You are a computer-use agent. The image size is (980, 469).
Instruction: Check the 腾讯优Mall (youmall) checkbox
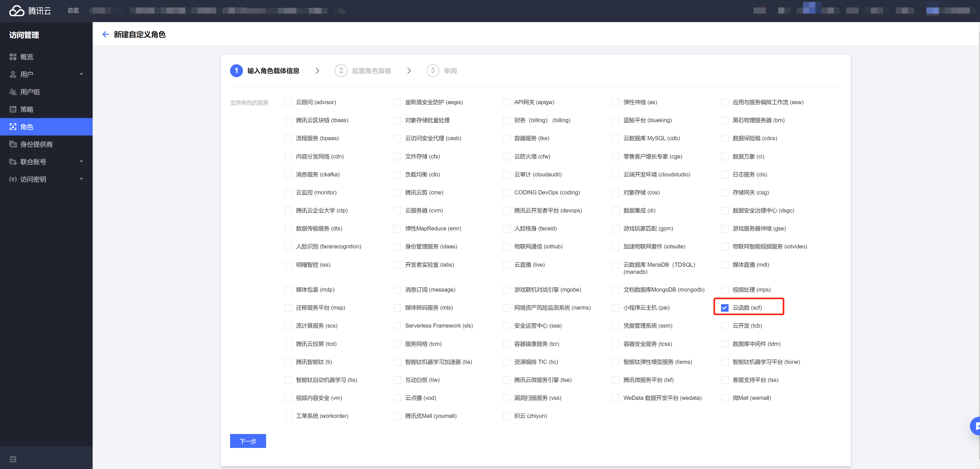click(397, 416)
